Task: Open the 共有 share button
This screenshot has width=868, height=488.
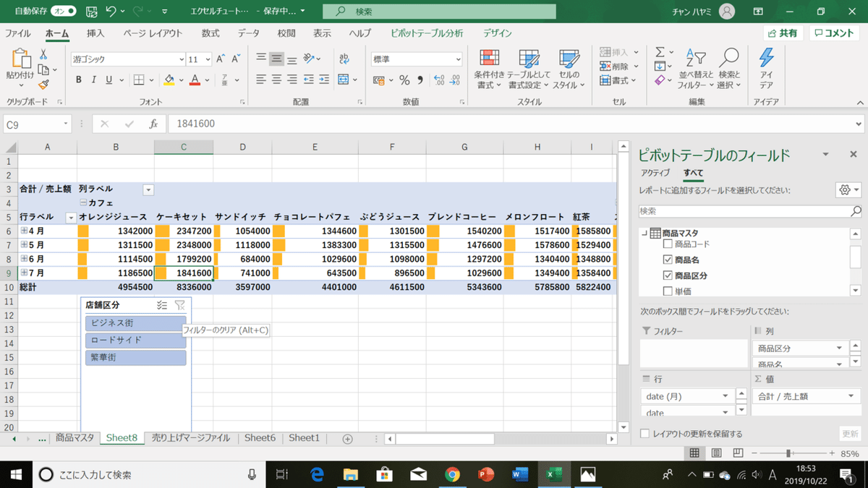Action: click(x=783, y=33)
